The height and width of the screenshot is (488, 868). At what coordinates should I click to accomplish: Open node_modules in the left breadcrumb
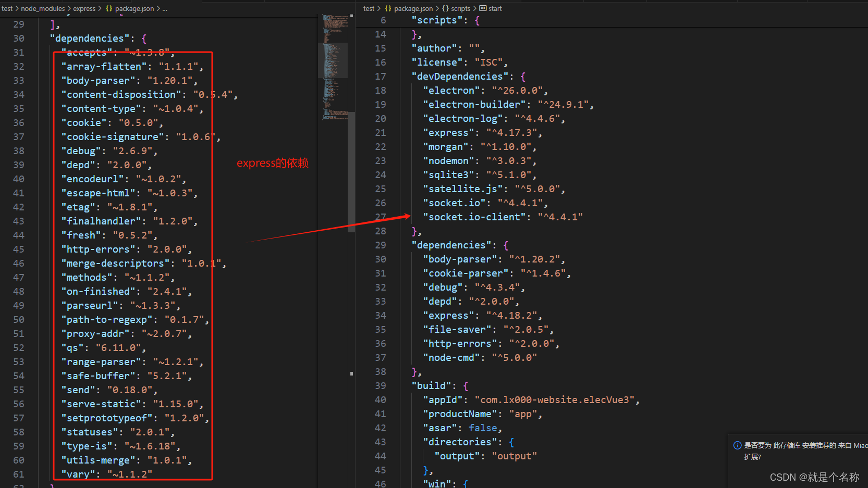pyautogui.click(x=43, y=8)
